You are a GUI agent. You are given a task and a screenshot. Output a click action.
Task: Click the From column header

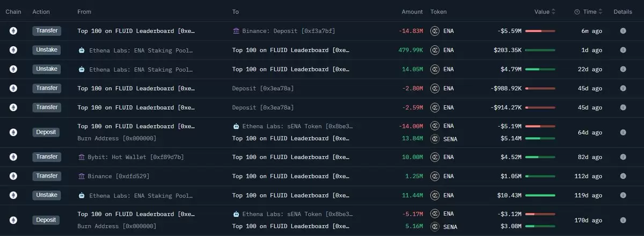pyautogui.click(x=84, y=12)
